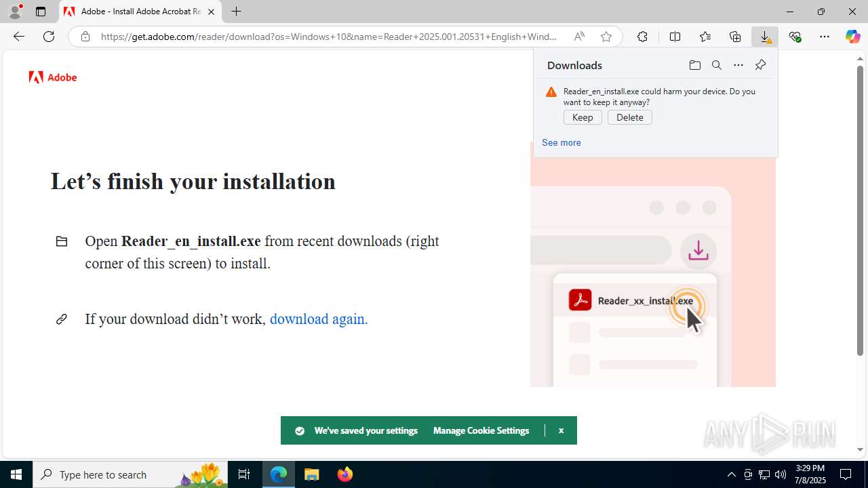Toggle the Downloads toolbar button

pyautogui.click(x=765, y=37)
